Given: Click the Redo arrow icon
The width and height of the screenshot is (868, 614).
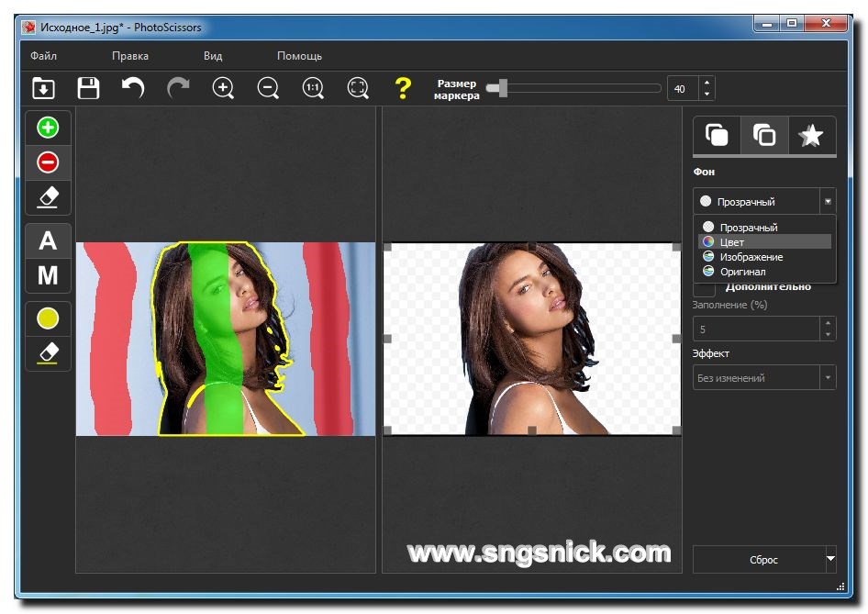Looking at the screenshot, I should coord(178,88).
